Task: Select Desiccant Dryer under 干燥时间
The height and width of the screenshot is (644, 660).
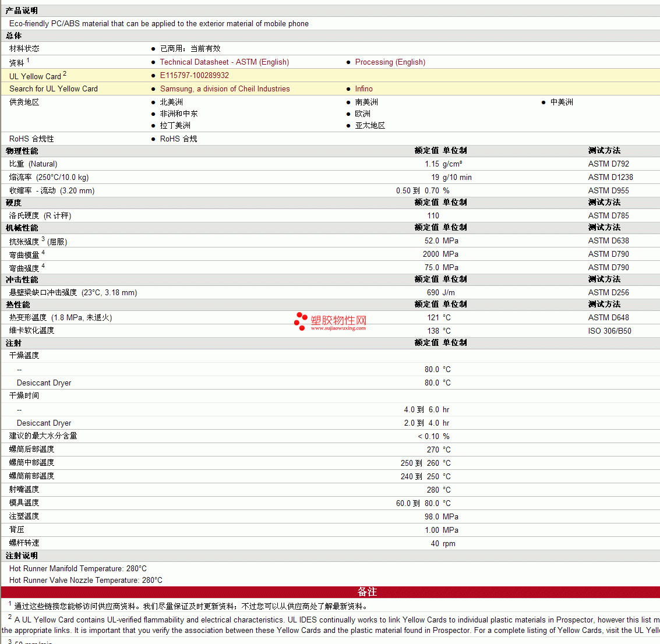Action: (44, 423)
